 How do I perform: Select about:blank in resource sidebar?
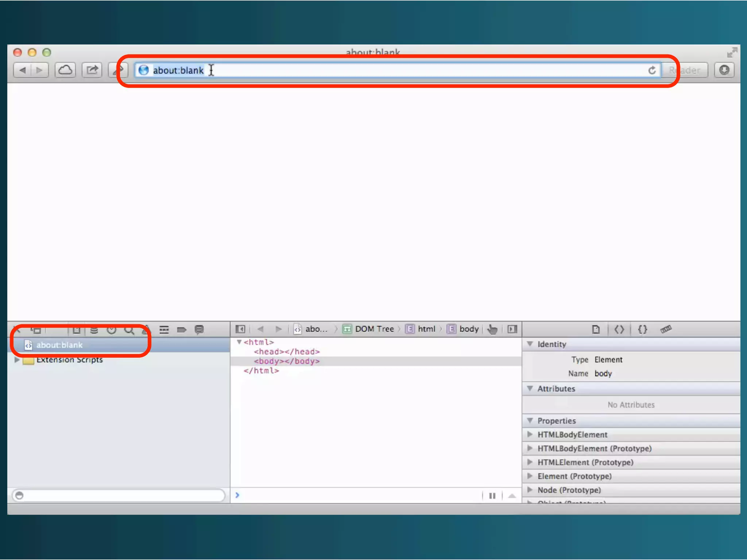tap(59, 345)
